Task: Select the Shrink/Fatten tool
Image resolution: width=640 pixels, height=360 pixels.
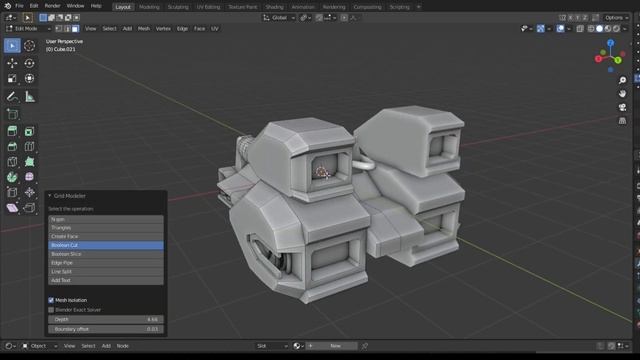Action: point(29,192)
